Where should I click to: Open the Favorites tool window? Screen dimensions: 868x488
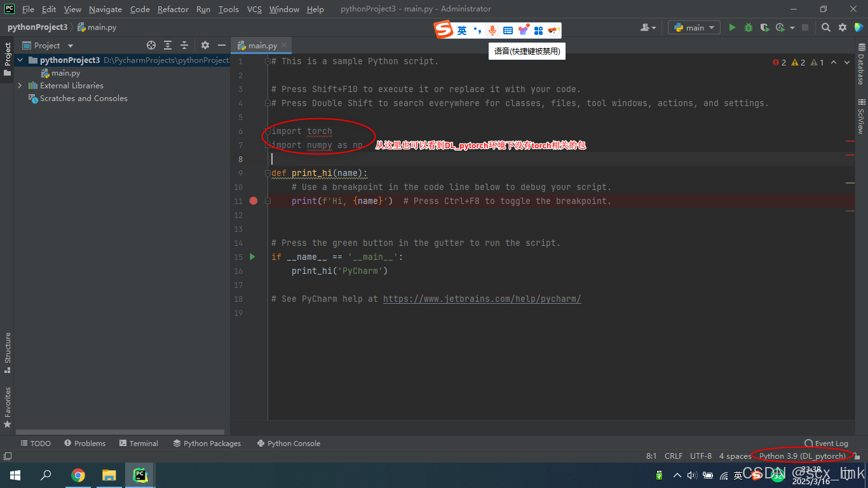8,407
